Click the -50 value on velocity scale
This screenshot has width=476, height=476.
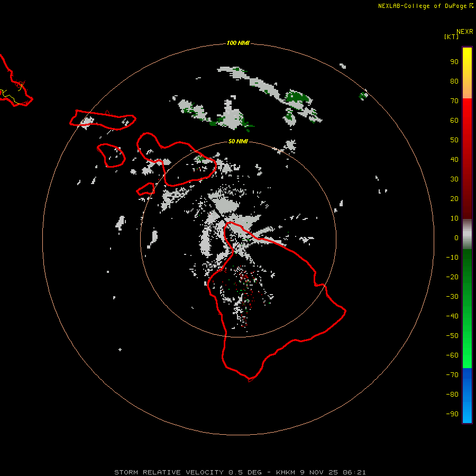452,336
